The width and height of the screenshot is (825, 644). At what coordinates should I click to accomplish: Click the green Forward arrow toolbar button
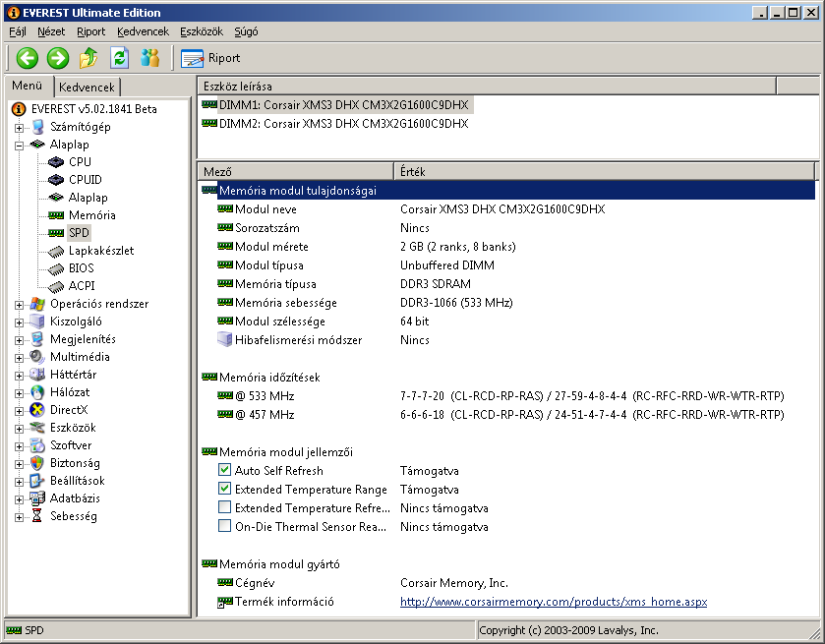click(x=58, y=58)
